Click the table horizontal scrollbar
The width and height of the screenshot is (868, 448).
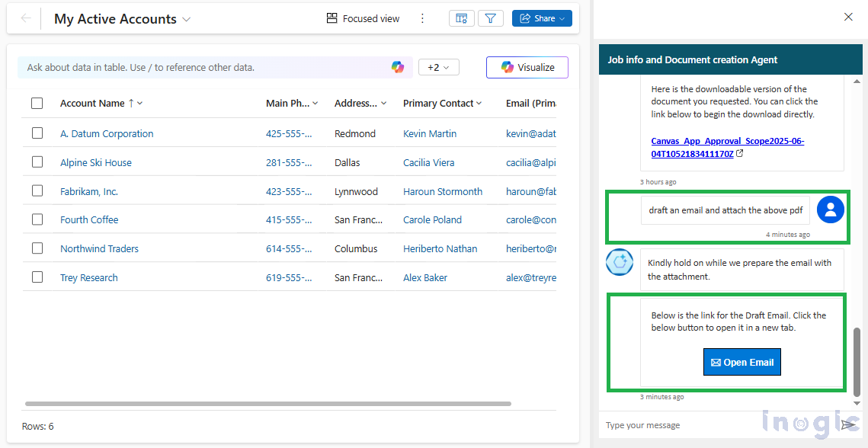pyautogui.click(x=268, y=404)
